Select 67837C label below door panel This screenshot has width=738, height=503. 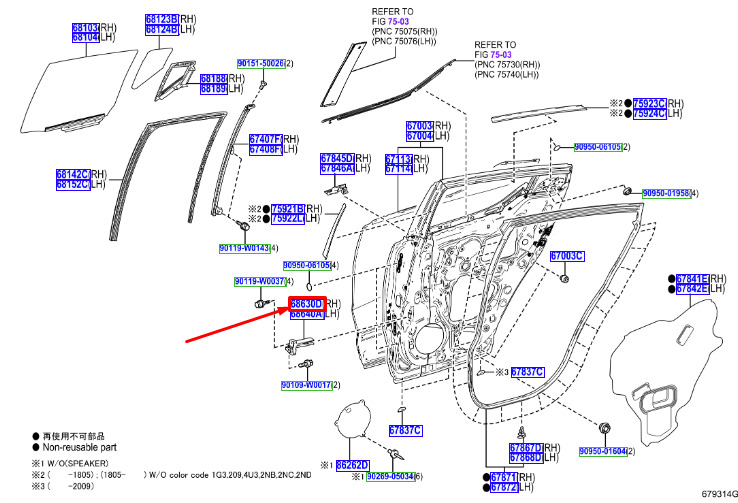pos(406,431)
